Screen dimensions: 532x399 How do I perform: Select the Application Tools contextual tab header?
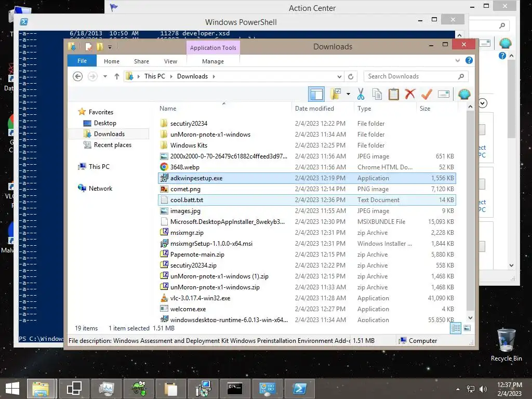click(213, 48)
